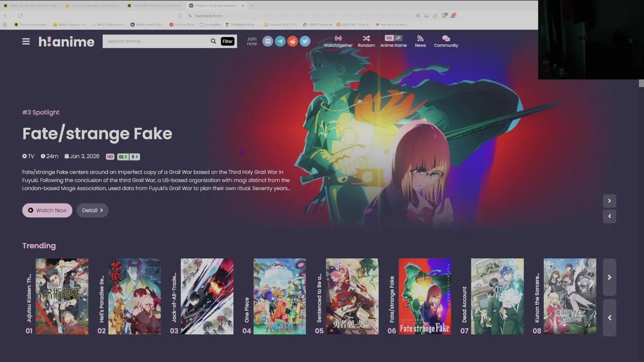Open Hell's Paradise trending poster
Viewport: 644px width, 362px height.
pyautogui.click(x=134, y=297)
